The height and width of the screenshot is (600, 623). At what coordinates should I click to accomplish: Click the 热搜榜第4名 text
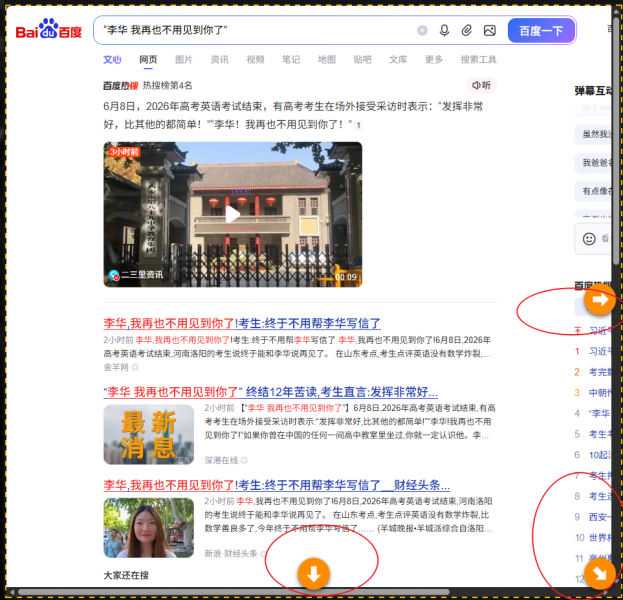coord(167,86)
